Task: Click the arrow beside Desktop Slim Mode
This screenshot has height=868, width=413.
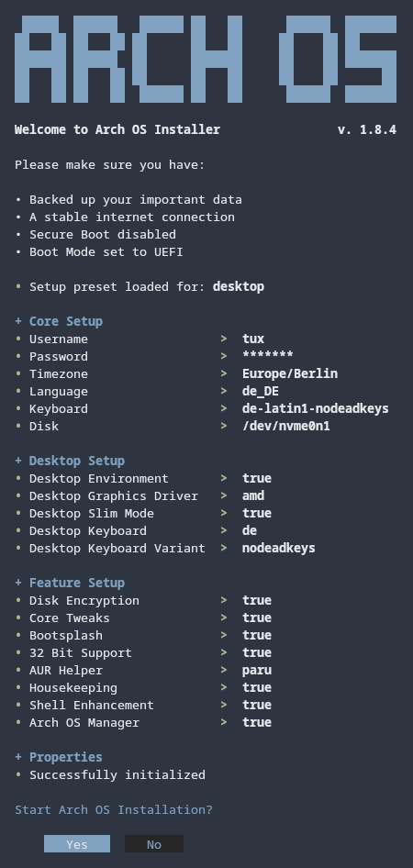Action: (224, 513)
